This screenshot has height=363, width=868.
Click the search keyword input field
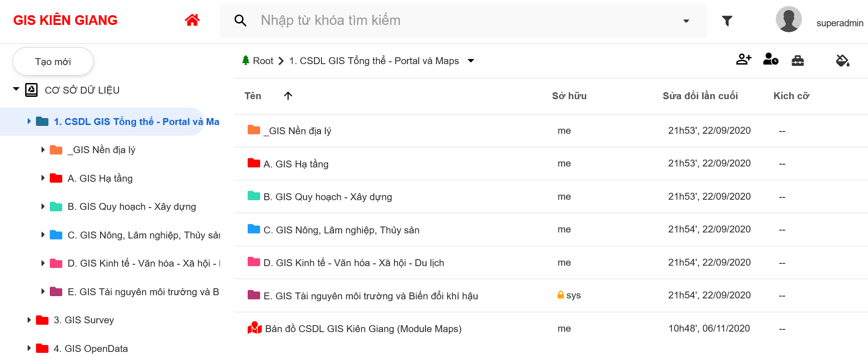[x=466, y=21]
